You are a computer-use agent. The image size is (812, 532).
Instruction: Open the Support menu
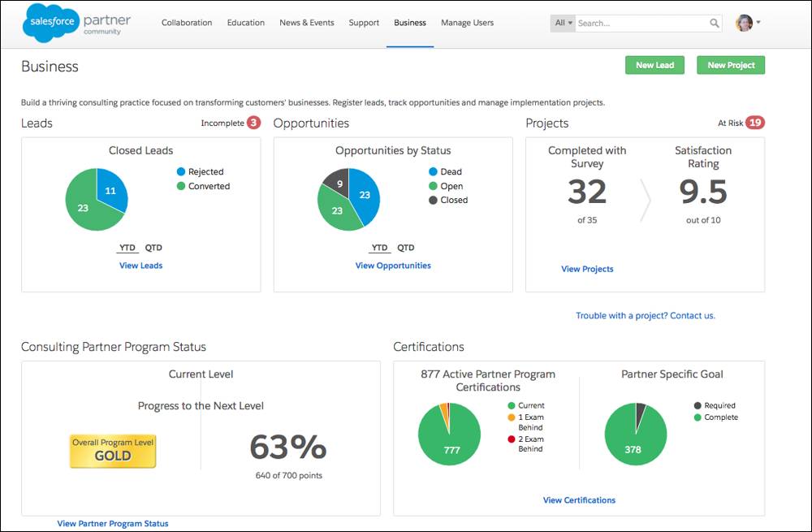click(x=364, y=23)
